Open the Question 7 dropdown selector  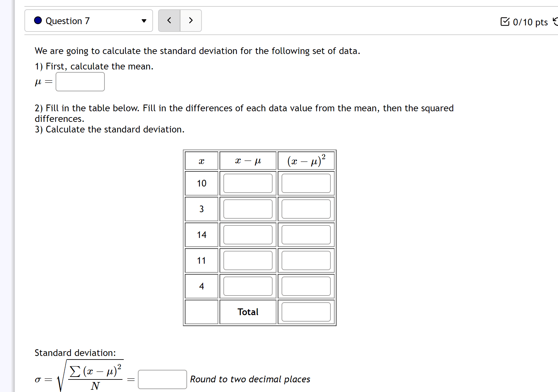coord(89,21)
